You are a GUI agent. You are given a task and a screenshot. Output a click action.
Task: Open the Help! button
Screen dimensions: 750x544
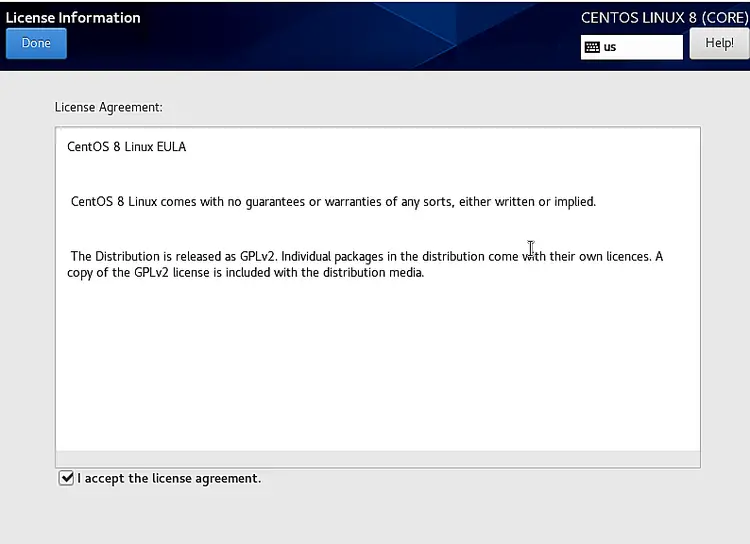coord(719,44)
